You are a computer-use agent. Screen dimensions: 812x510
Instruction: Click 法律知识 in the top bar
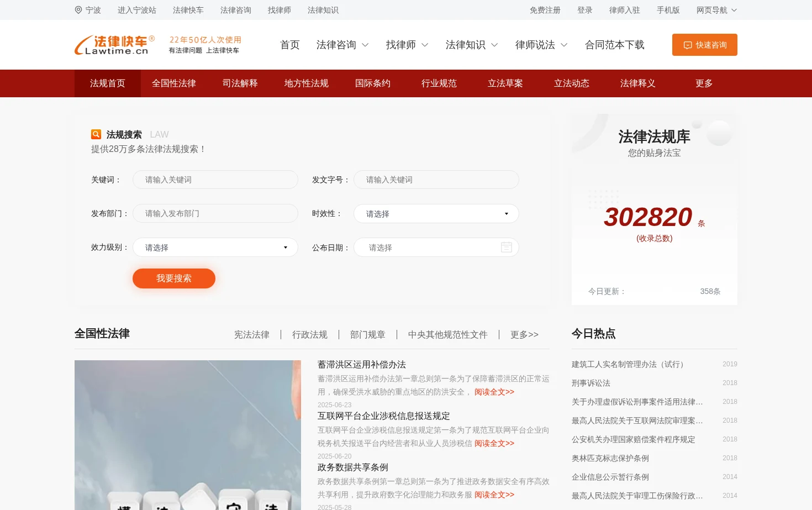[323, 10]
